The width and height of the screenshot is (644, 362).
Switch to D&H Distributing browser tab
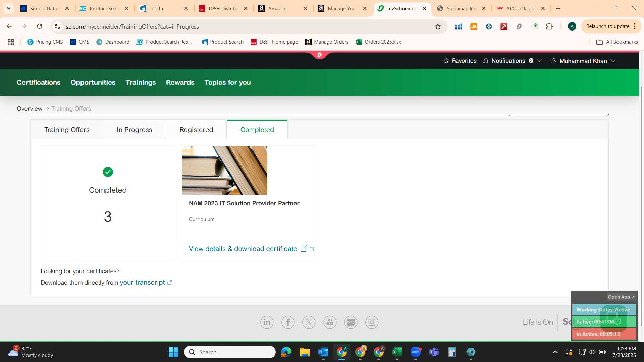tap(223, 8)
